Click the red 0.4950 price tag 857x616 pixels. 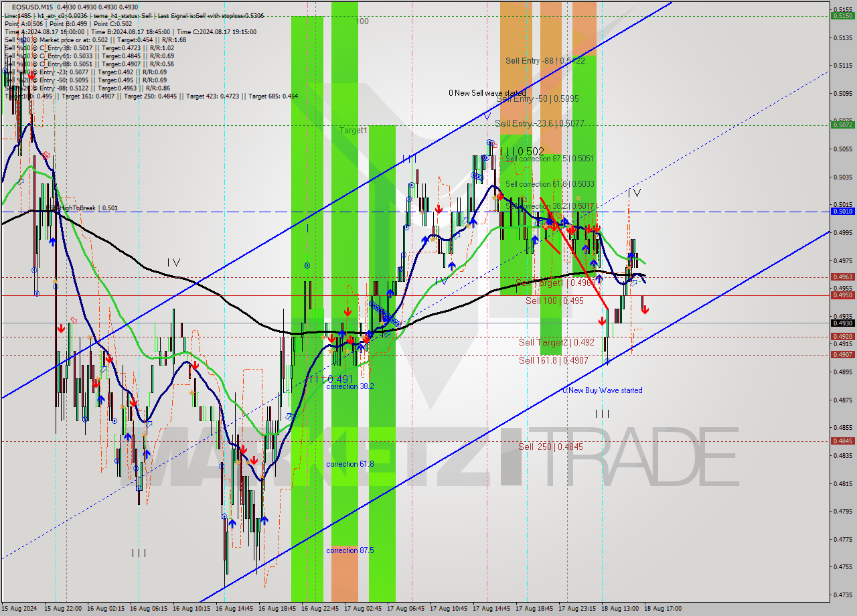click(x=842, y=295)
